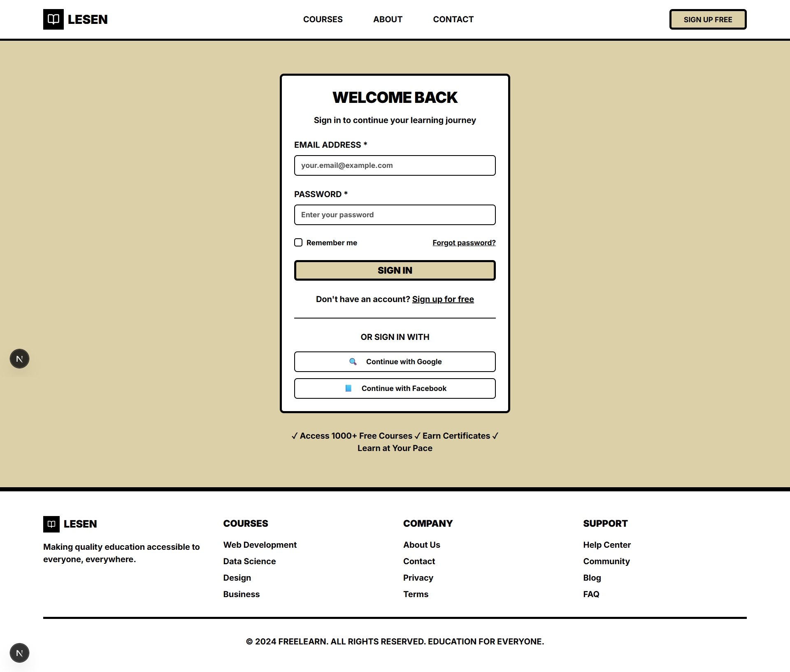Open the About nav item
Image resolution: width=790 pixels, height=672 pixels.
point(388,19)
